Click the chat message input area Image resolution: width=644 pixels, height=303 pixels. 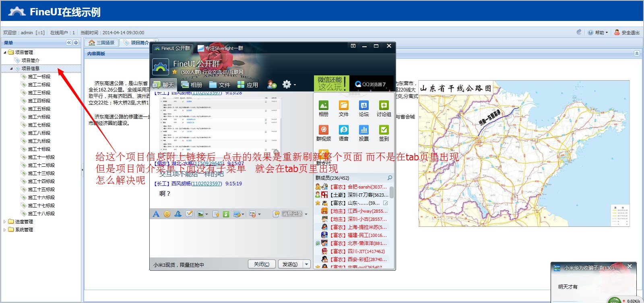[231, 238]
